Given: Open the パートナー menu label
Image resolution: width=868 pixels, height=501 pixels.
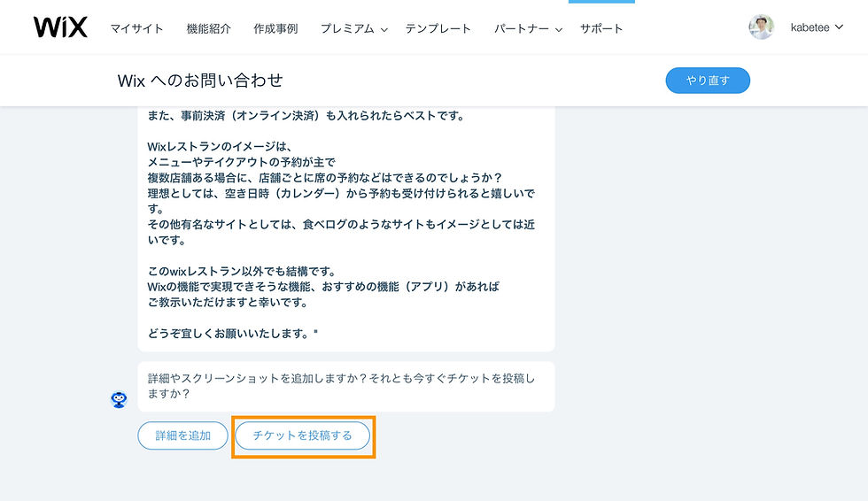Looking at the screenshot, I should [x=522, y=28].
